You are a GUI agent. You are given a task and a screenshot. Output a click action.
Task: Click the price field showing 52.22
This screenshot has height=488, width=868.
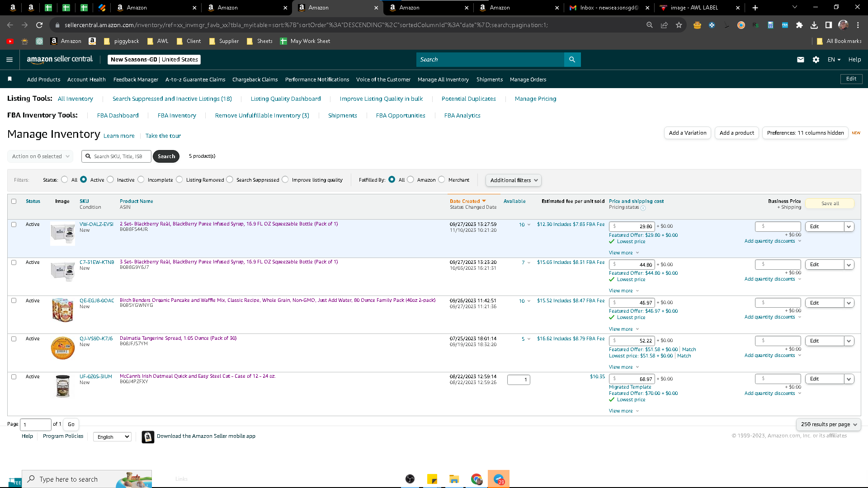coord(632,341)
